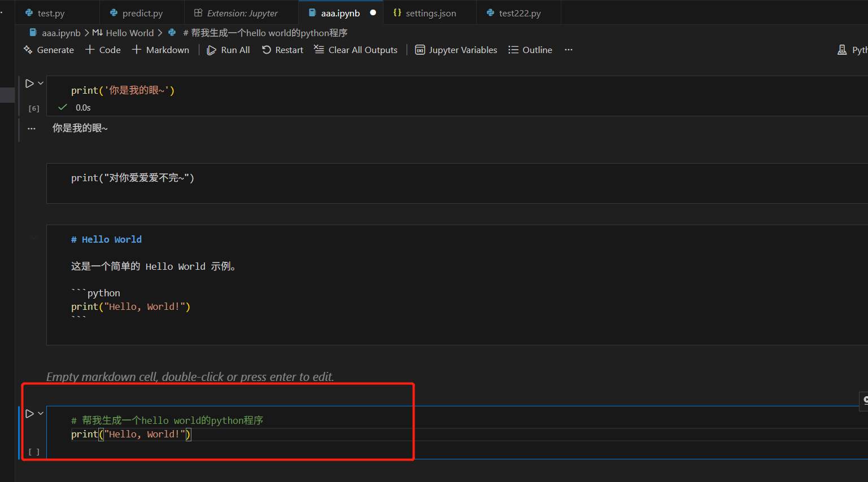The width and height of the screenshot is (868, 482).
Task: Click the comment '# 帮我生成一个hello world的python程序' in the cell
Action: [167, 420]
